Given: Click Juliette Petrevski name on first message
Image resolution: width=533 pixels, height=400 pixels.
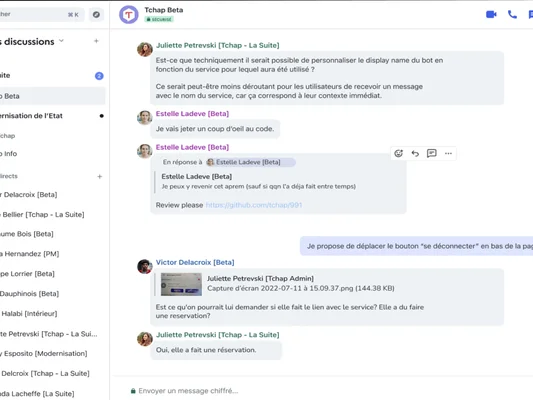Looking at the screenshot, I should tap(218, 46).
